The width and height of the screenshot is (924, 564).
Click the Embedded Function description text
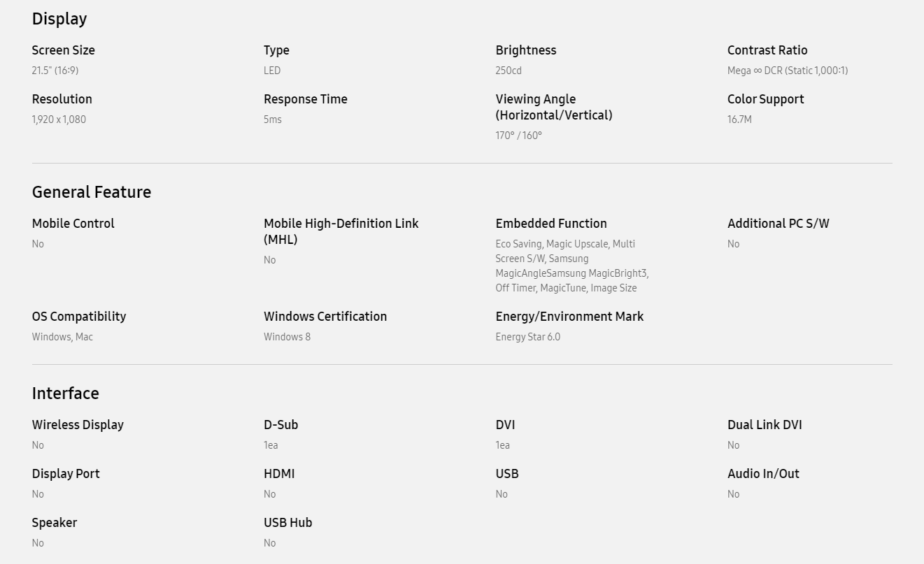(571, 266)
